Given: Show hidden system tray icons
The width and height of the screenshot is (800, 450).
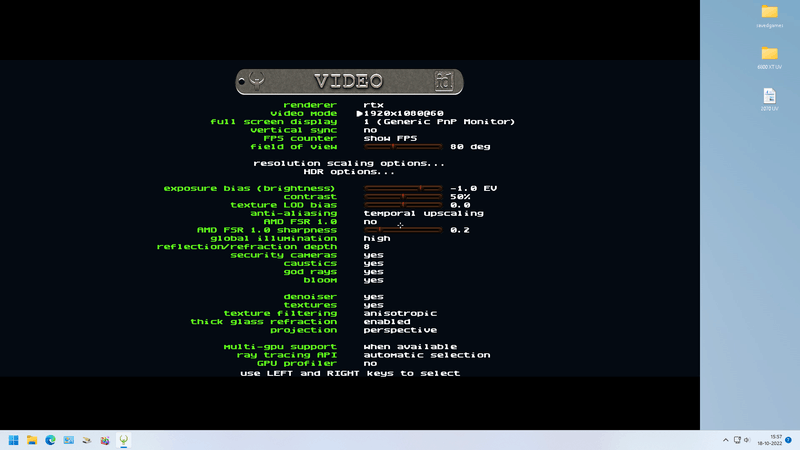Looking at the screenshot, I should pyautogui.click(x=726, y=440).
